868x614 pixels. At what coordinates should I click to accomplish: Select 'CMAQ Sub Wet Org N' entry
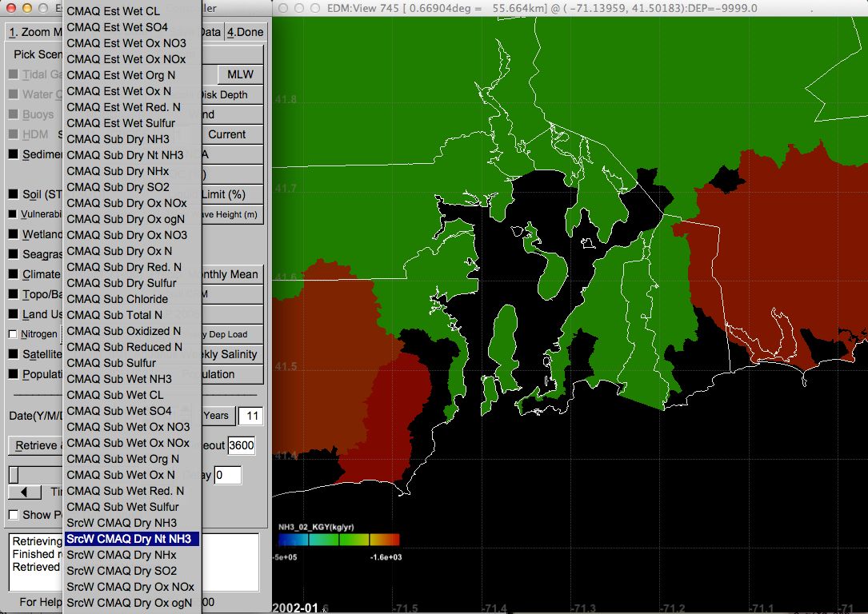pos(122,459)
